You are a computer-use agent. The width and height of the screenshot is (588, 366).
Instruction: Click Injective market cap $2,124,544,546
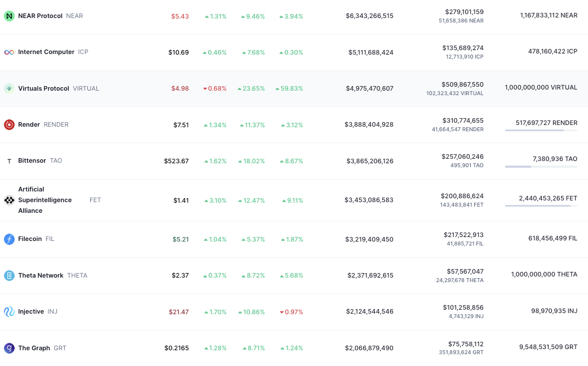tap(370, 311)
